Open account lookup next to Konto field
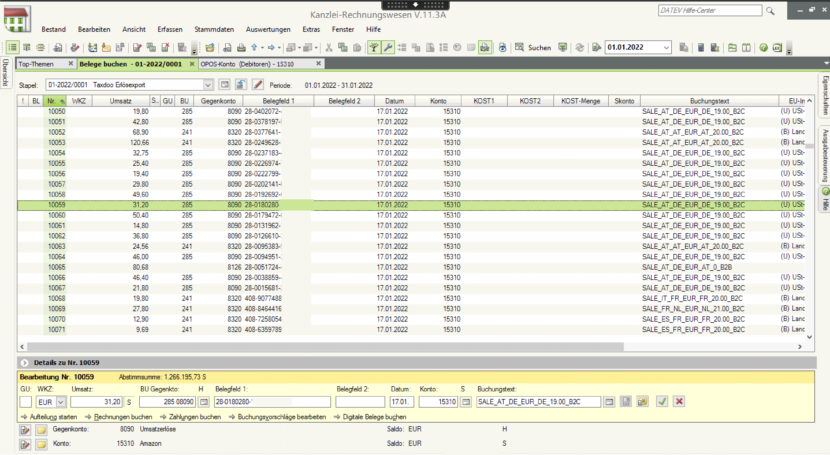Image resolution: width=830 pixels, height=455 pixels. 466,402
